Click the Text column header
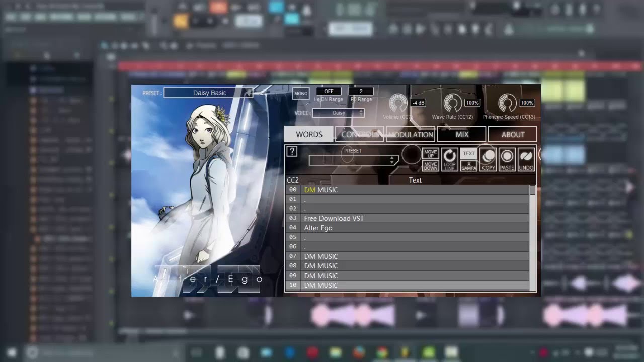The height and width of the screenshot is (362, 644). pyautogui.click(x=415, y=180)
